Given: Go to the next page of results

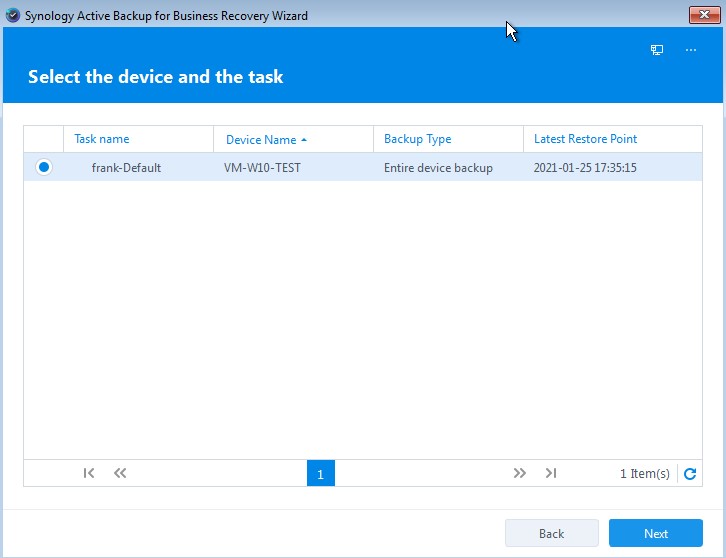Looking at the screenshot, I should click(x=519, y=473).
